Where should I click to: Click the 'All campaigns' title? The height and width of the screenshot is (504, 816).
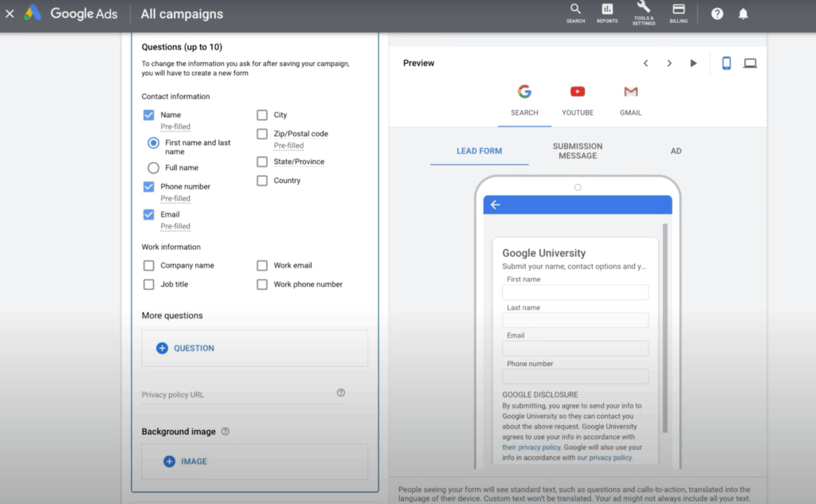pos(182,14)
